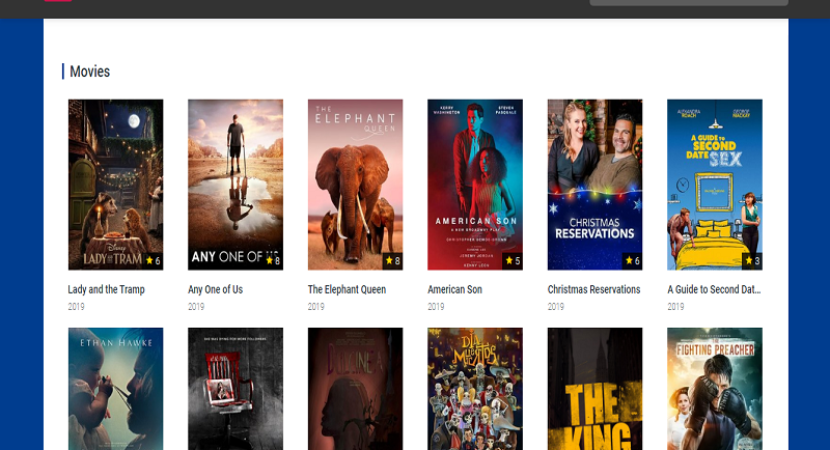Open A Guide to Second Date poster
This screenshot has height=450, width=830.
pos(715,184)
